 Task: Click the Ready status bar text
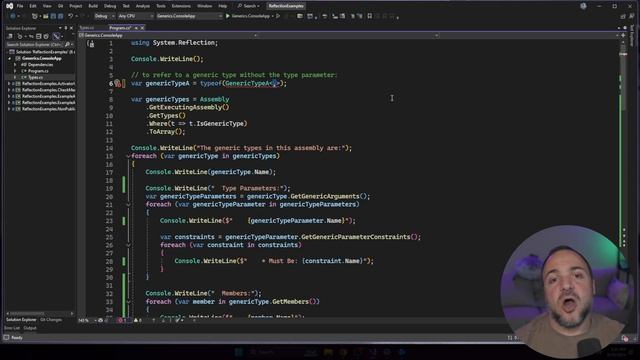click(x=17, y=338)
